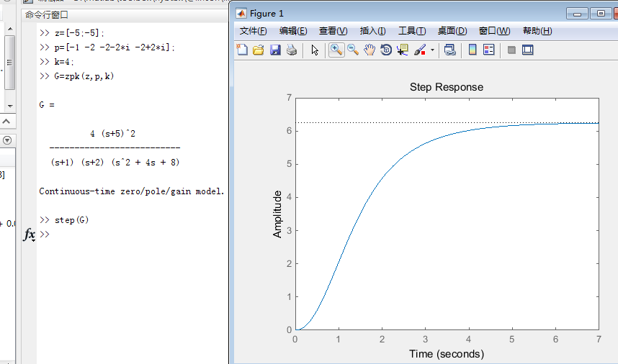The width and height of the screenshot is (618, 364).
Task: Click Continuous-time zero/pole/gain model text
Action: point(132,191)
